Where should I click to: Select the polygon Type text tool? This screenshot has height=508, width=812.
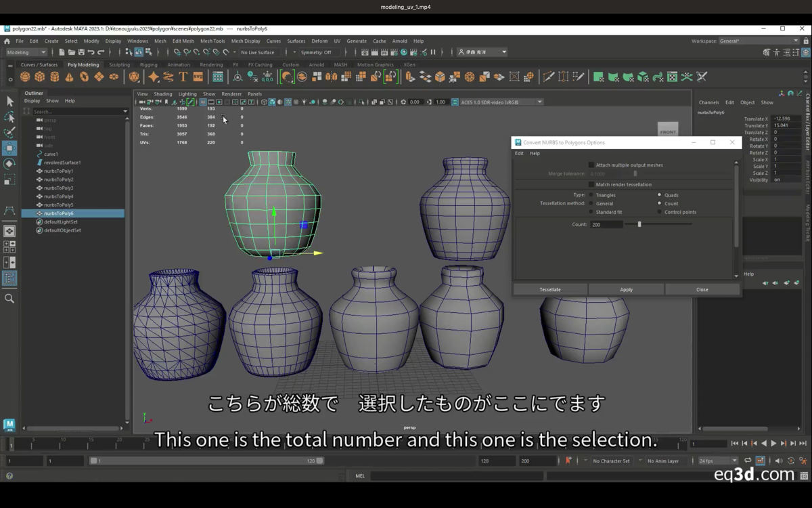(183, 77)
